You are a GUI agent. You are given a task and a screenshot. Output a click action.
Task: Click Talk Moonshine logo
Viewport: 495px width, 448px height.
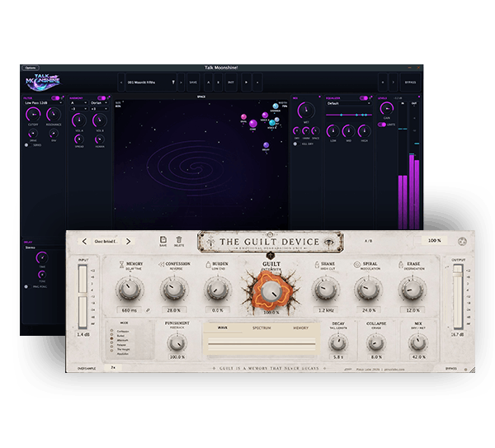pos(43,83)
